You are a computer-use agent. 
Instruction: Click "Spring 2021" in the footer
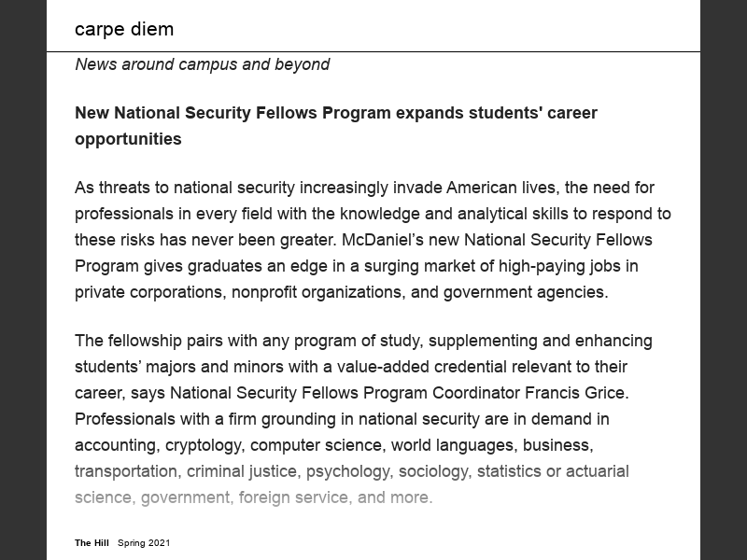(144, 543)
